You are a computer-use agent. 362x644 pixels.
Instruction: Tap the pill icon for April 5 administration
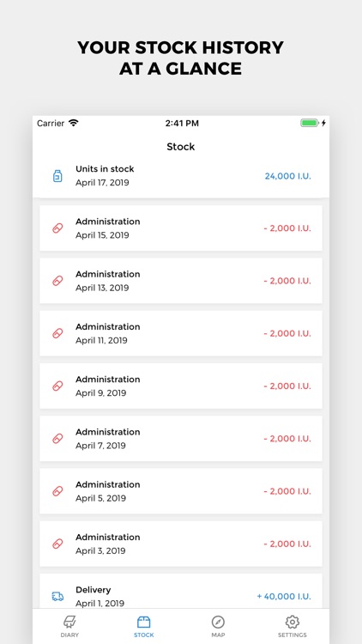[57, 491]
